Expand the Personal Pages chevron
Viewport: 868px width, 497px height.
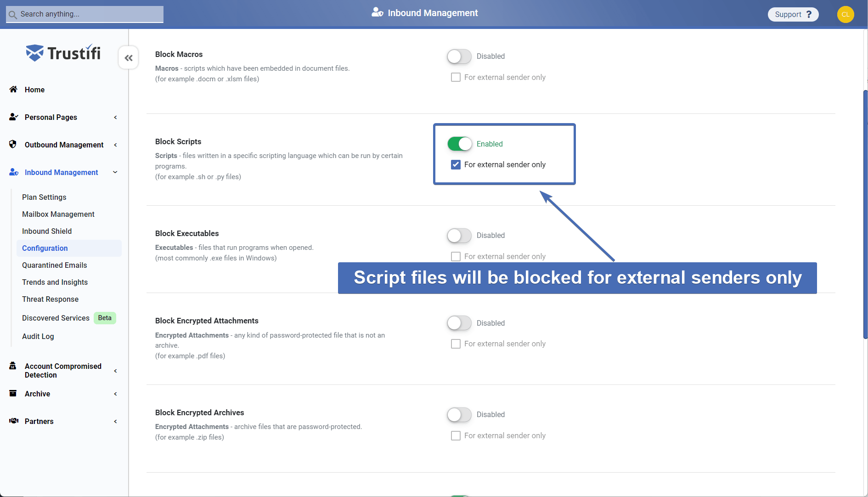115,117
